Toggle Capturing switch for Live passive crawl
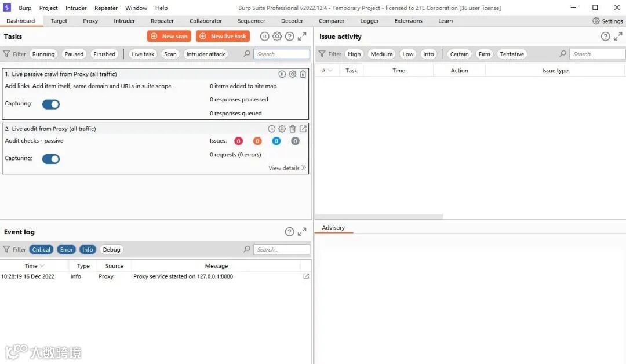Screen dimensions: 626x364 [x=50, y=104]
